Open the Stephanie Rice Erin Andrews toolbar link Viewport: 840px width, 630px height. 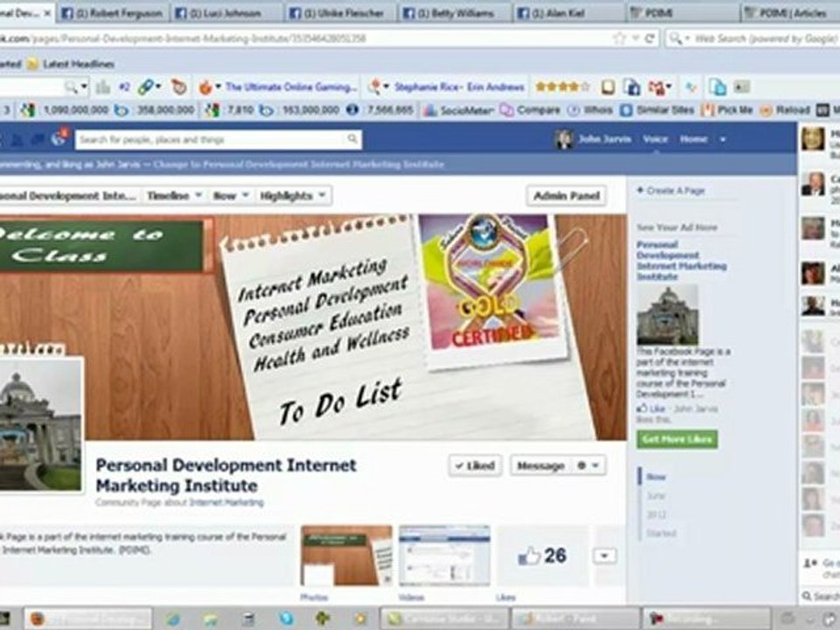point(459,87)
